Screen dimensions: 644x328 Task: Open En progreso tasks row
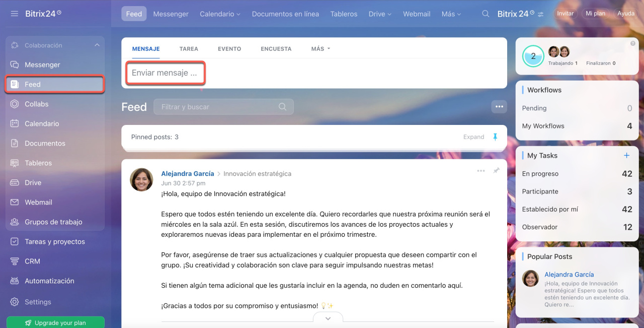(x=577, y=174)
